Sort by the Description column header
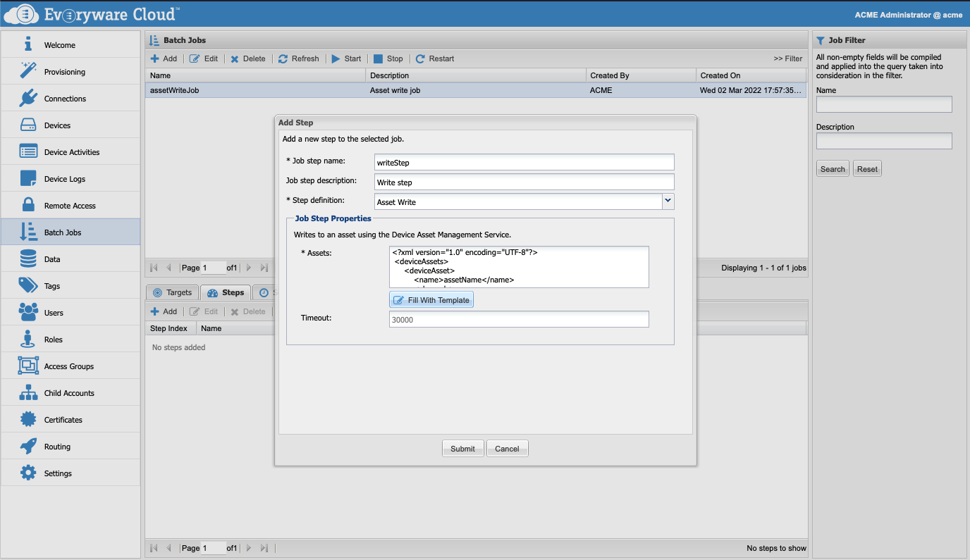The image size is (970, 560). click(x=476, y=75)
